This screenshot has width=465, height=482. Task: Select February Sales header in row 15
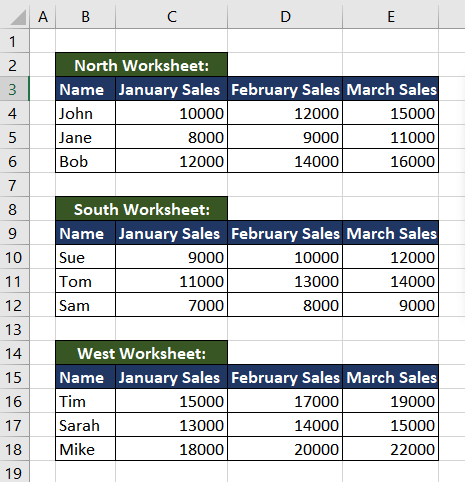click(285, 377)
